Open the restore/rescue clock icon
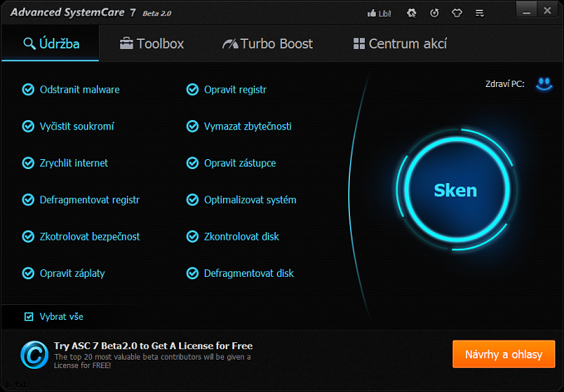Screen dimensions: 564x392 click(x=435, y=13)
